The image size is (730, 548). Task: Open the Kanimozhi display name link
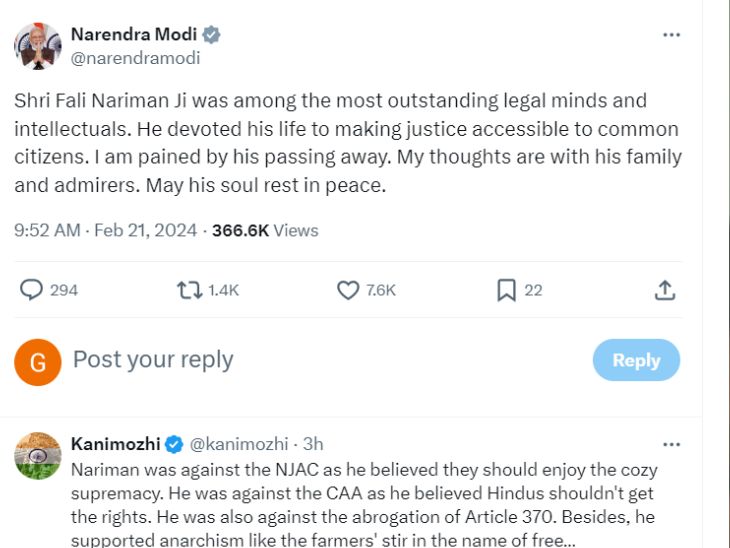tap(115, 444)
